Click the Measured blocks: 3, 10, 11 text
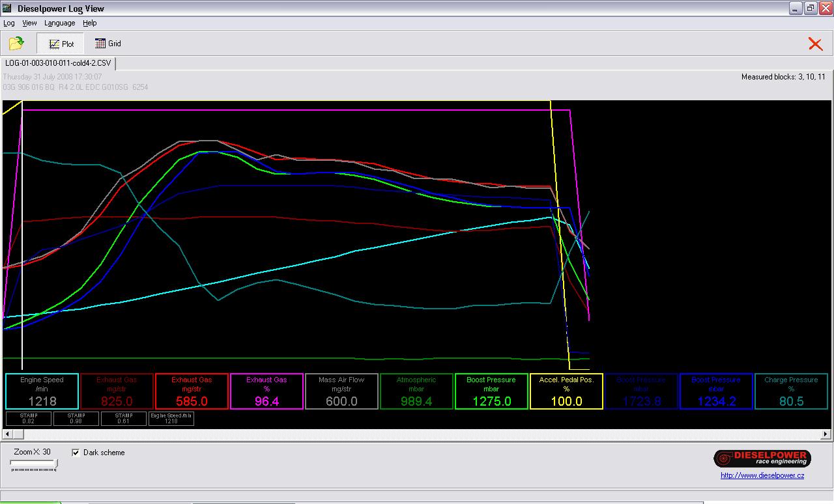Screen dimensions: 834x504 pos(783,77)
